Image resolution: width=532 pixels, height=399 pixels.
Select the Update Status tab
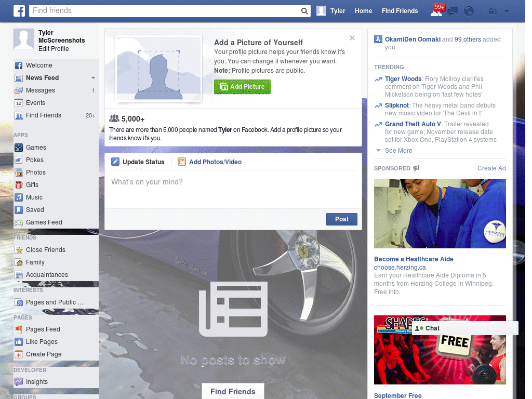pyautogui.click(x=138, y=162)
